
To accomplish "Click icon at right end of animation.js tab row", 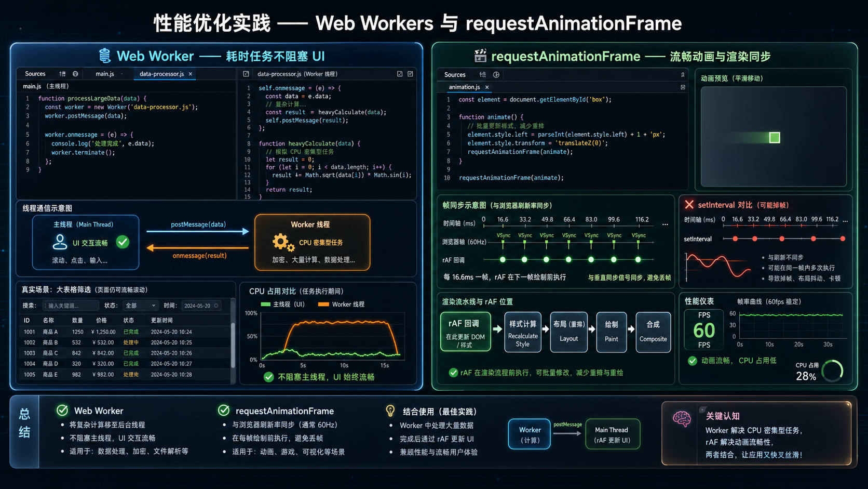I will click(x=683, y=87).
